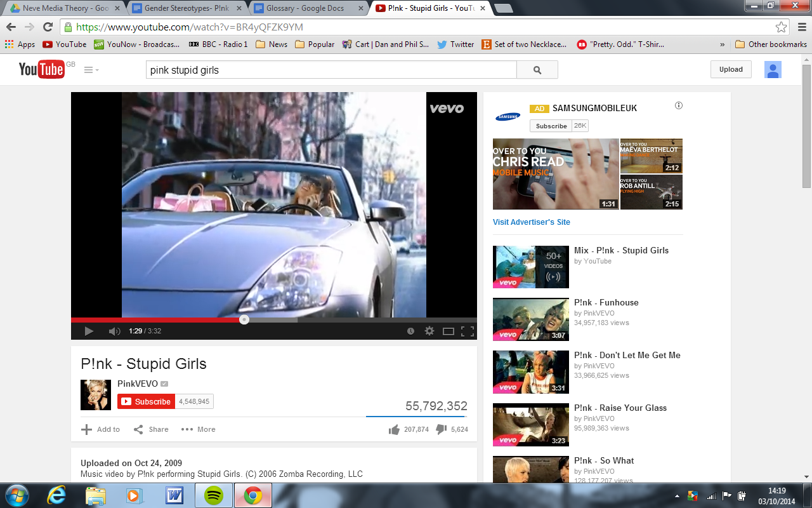This screenshot has height=508, width=812.
Task: Click Add to under the video
Action: coord(101,429)
